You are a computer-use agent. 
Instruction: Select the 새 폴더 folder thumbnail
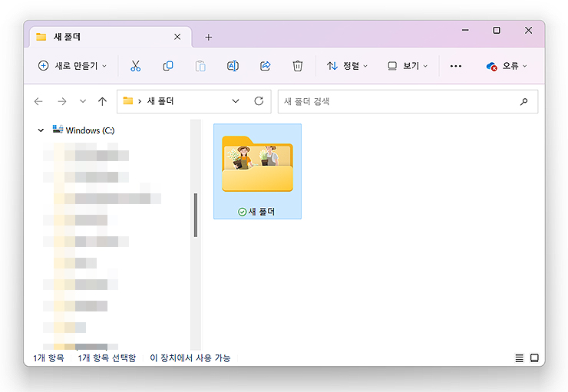coord(257,171)
